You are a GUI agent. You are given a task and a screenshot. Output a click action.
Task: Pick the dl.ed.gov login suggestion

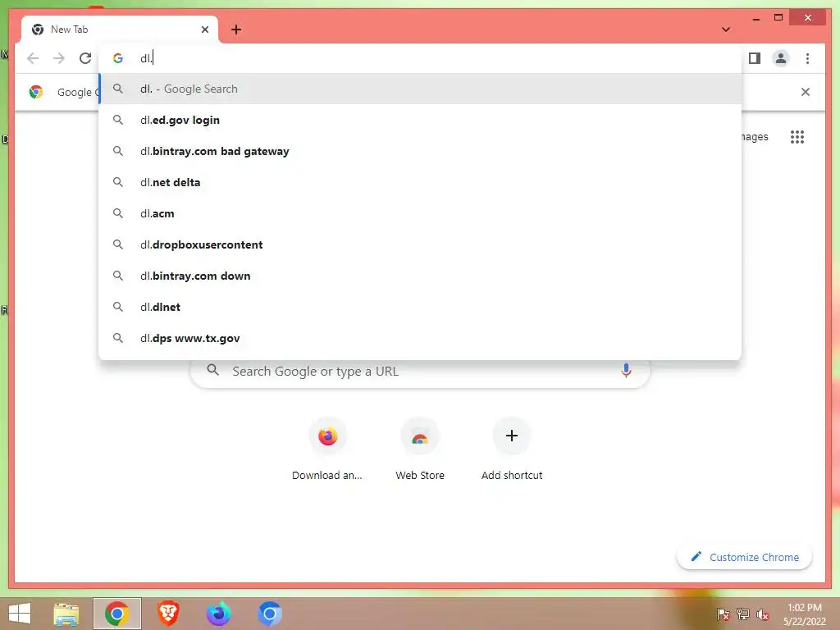click(421, 120)
